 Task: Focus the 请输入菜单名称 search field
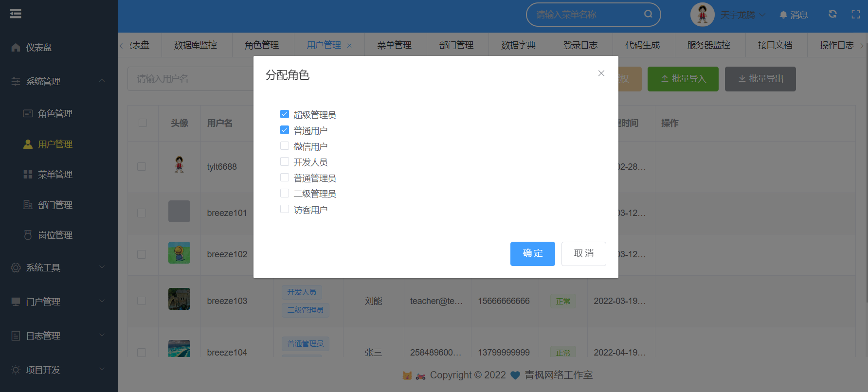586,15
